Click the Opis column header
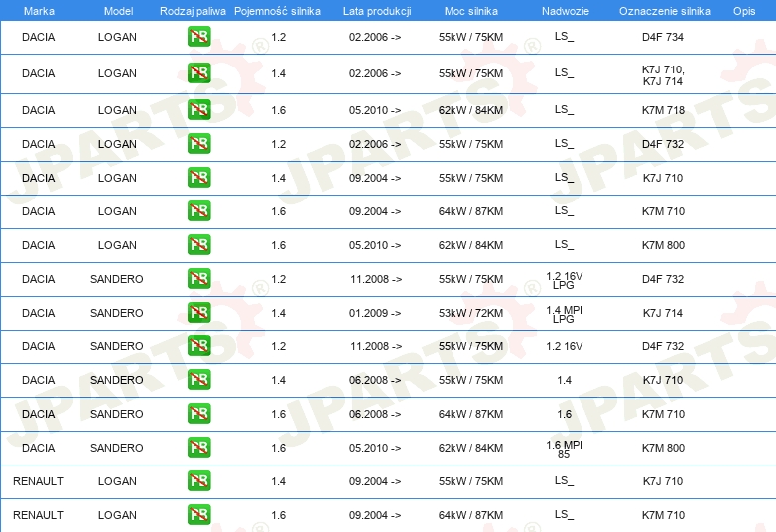This screenshot has height=532, width=776. pos(744,11)
